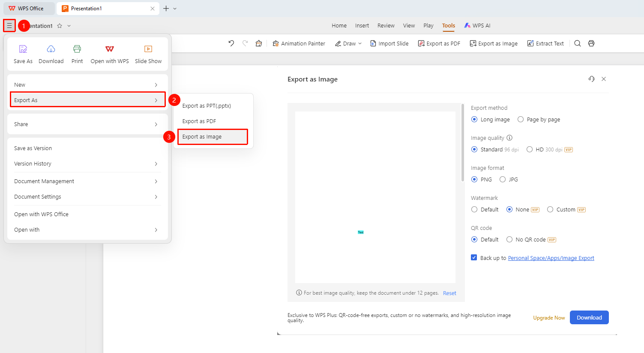The width and height of the screenshot is (644, 353).
Task: Switch to the Insert tab
Action: click(x=362, y=26)
